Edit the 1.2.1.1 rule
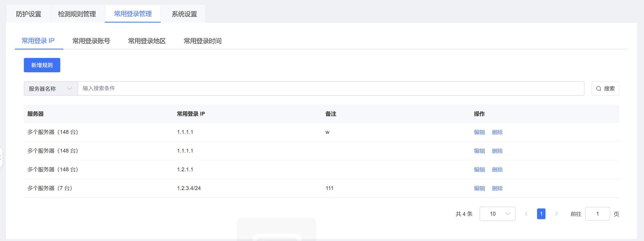 click(x=479, y=169)
